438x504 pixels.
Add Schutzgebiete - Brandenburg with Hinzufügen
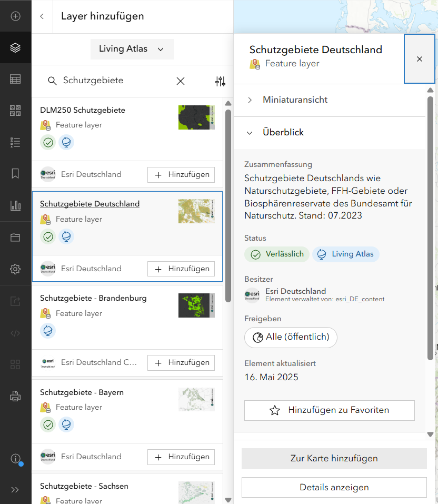pos(181,362)
